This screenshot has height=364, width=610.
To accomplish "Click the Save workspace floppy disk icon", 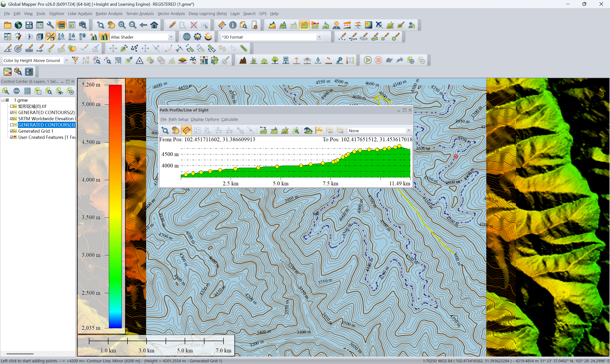I will coord(29,25).
